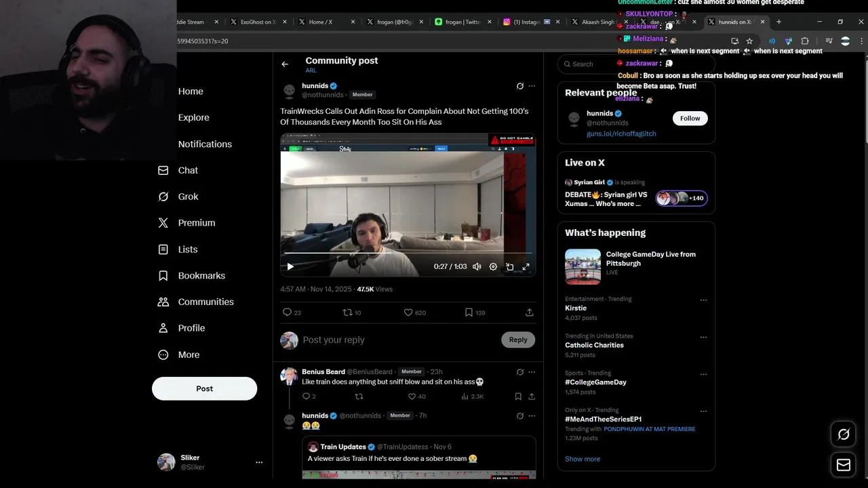Repost Benius Beard's reply

359,396
